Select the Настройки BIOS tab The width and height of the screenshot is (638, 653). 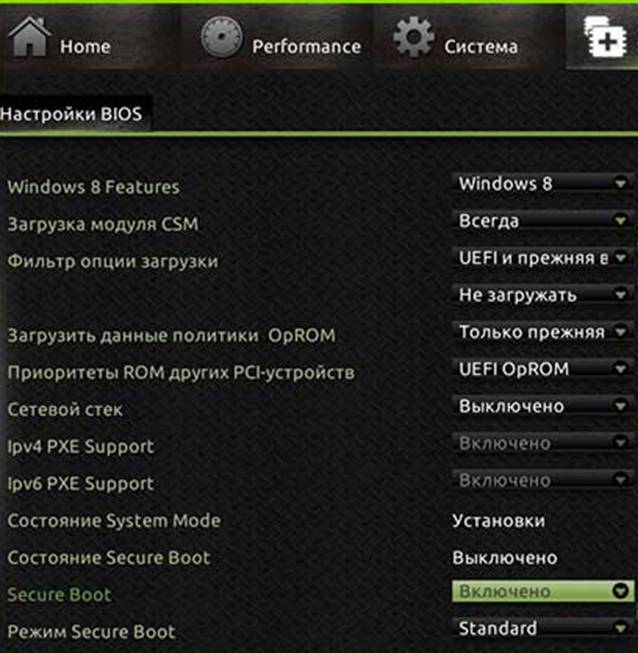(72, 114)
